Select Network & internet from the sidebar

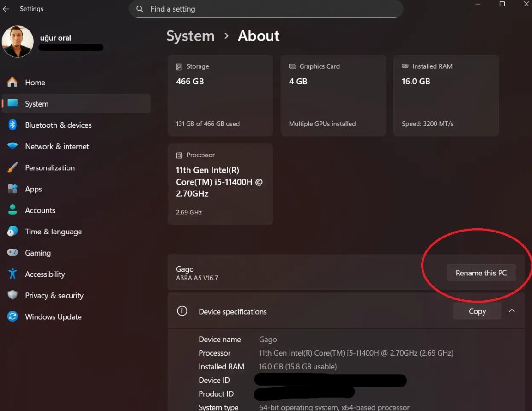pos(57,146)
